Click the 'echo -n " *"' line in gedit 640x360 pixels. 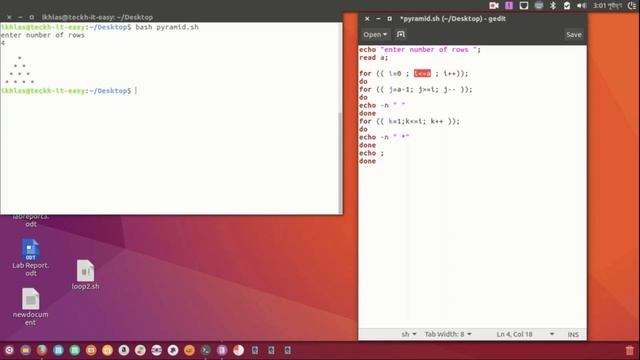(384, 137)
